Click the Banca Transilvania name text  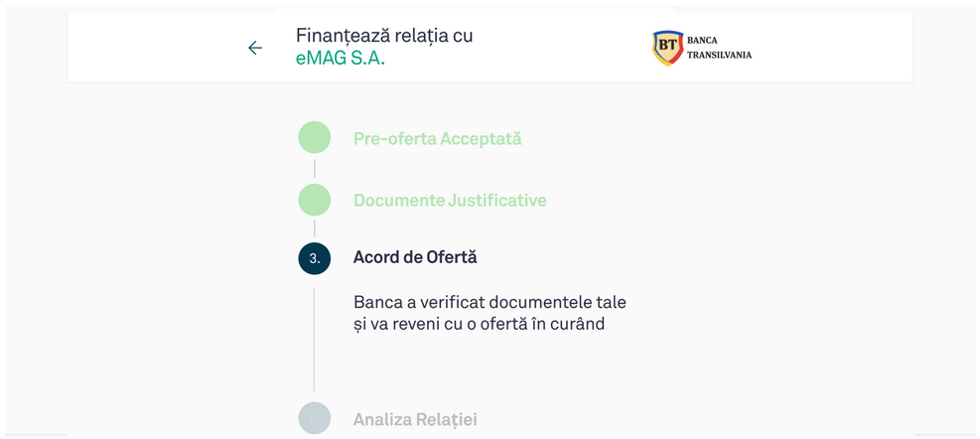click(x=718, y=47)
